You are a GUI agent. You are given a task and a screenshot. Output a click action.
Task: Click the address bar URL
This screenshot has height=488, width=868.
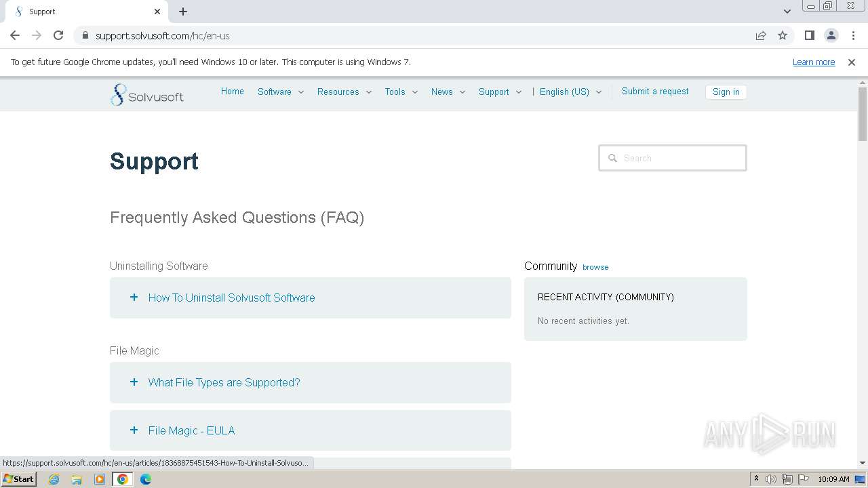pyautogui.click(x=162, y=35)
